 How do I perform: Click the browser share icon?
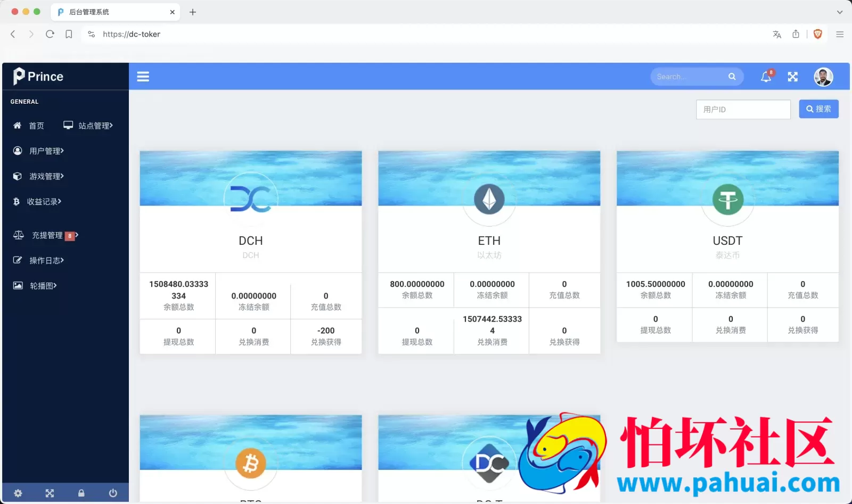click(x=796, y=34)
